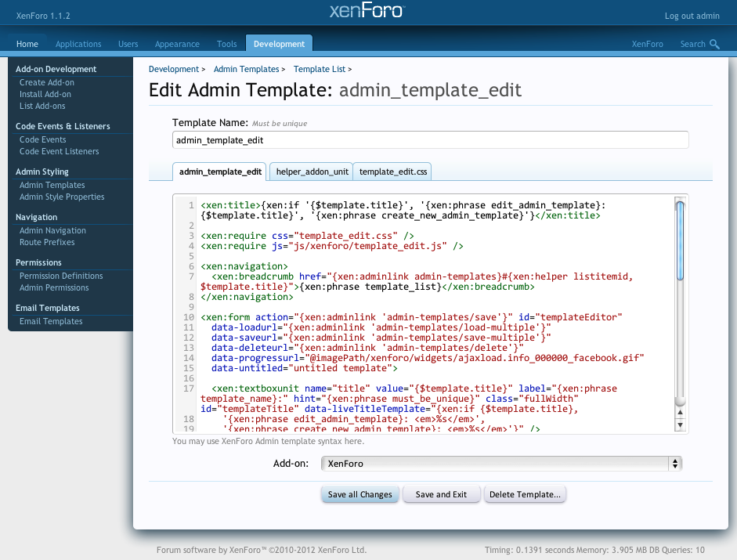Switch to helper_addon_unit tab
This screenshot has height=560, width=737.
pyautogui.click(x=312, y=172)
